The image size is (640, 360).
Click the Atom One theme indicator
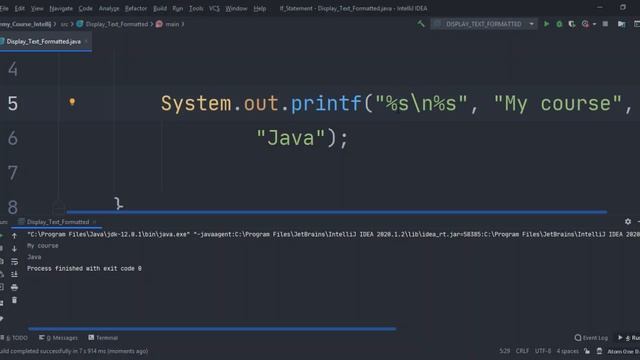pos(623,351)
